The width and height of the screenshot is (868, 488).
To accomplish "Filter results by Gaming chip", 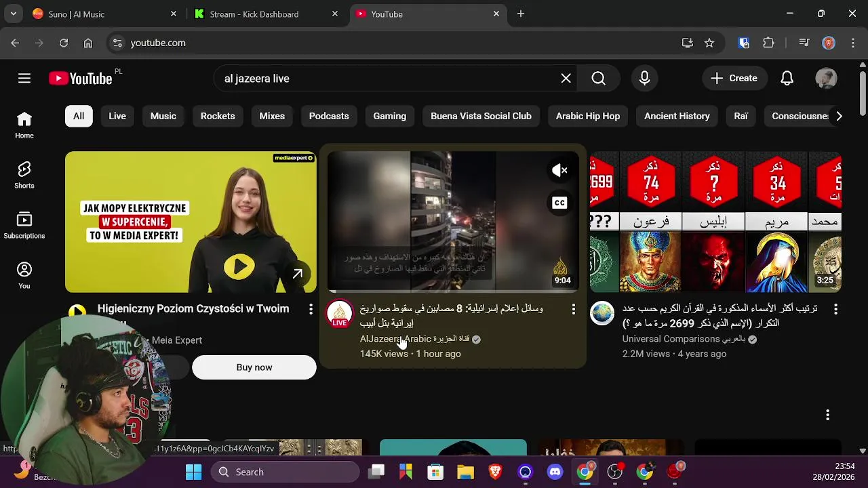I will pyautogui.click(x=390, y=116).
